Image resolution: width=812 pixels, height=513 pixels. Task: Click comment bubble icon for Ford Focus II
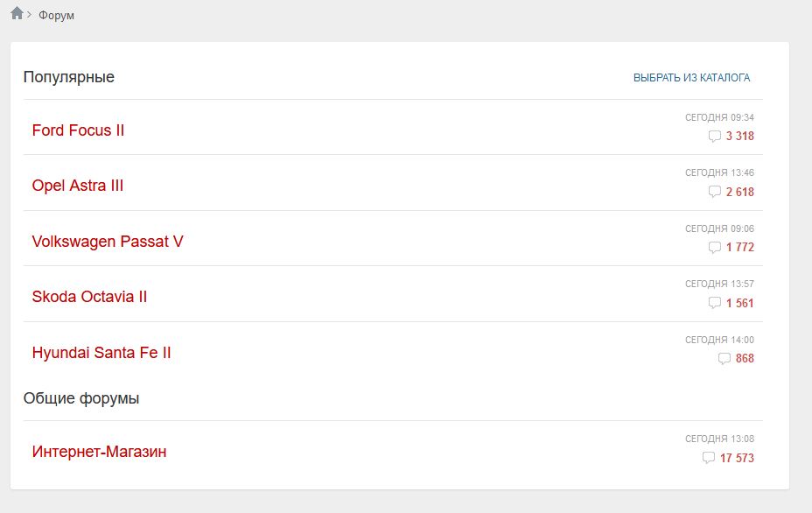click(714, 137)
